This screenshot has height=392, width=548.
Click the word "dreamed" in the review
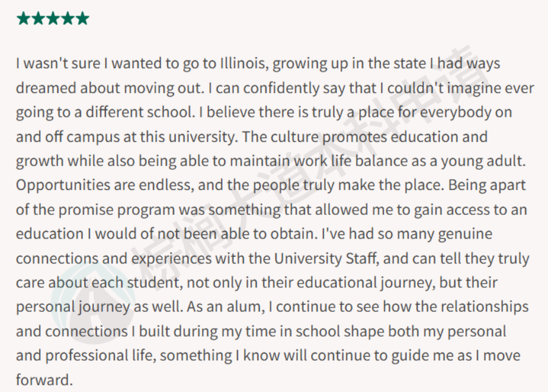click(46, 88)
